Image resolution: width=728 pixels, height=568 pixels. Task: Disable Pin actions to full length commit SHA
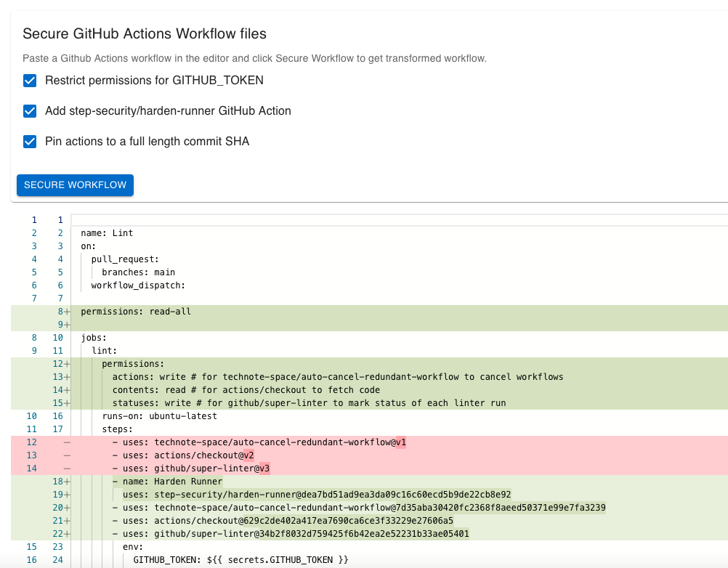pyautogui.click(x=30, y=142)
